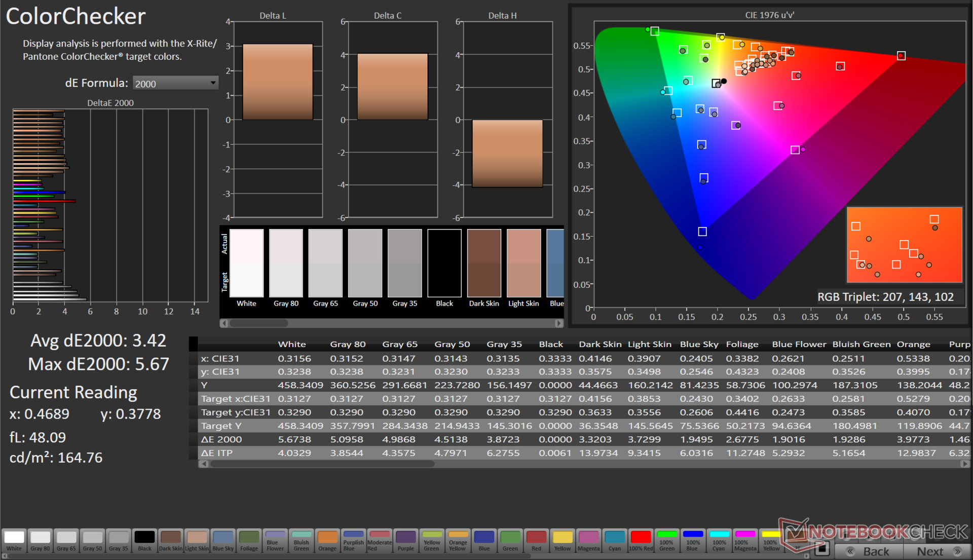Image resolution: width=973 pixels, height=560 pixels.
Task: Click the stop square icon beside Back
Action: pos(821,549)
